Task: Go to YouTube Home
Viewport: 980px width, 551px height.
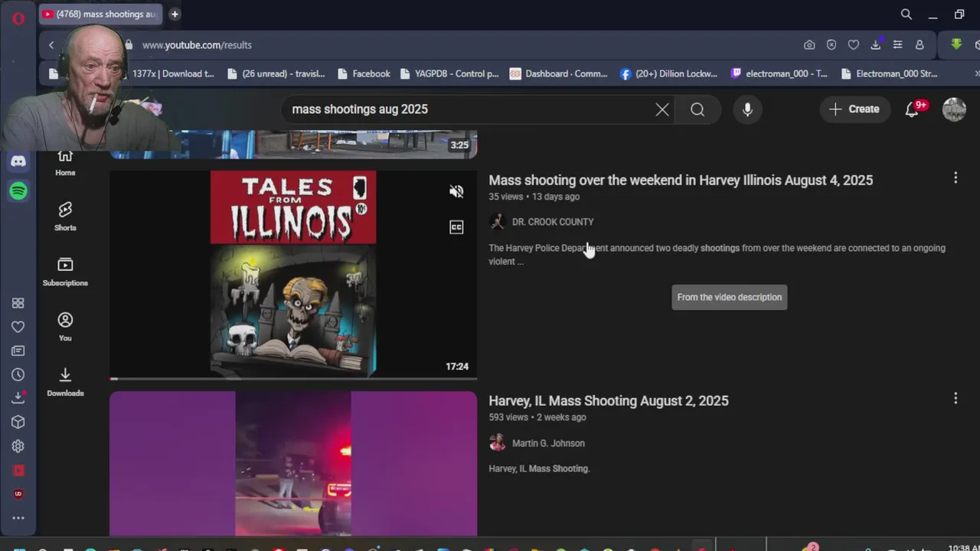Action: [x=65, y=163]
